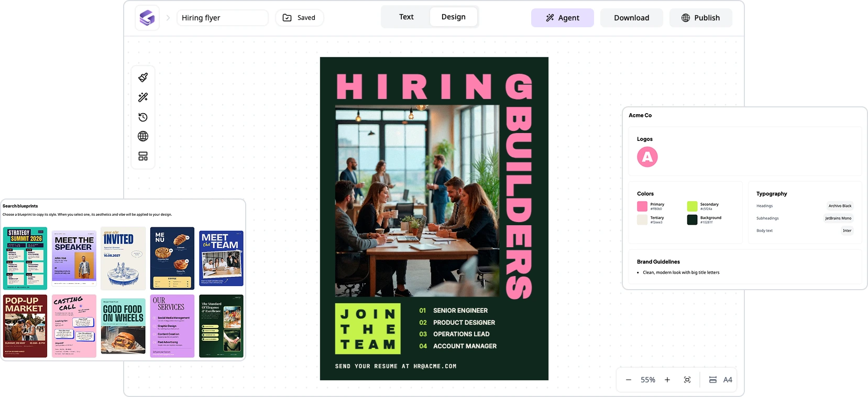Viewport: 868px width, 397px height.
Task: Open the A4 page size selector
Action: click(721, 380)
